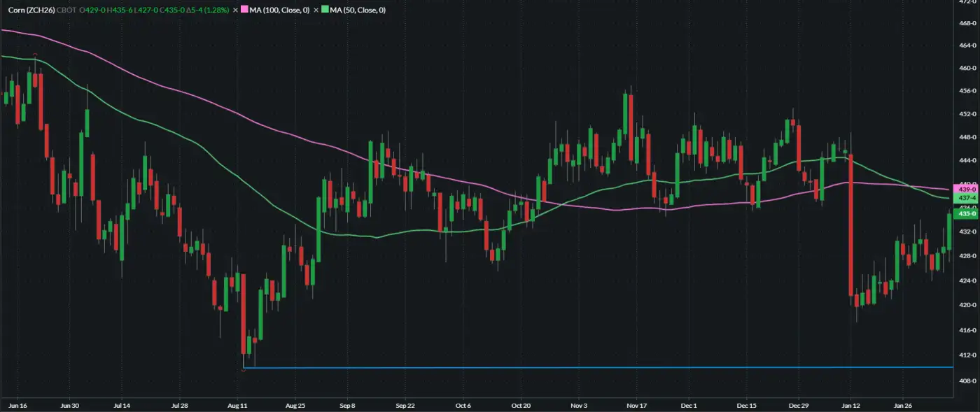This screenshot has width=980, height=412.
Task: Select the blue horizontal support line
Action: pyautogui.click(x=560, y=367)
